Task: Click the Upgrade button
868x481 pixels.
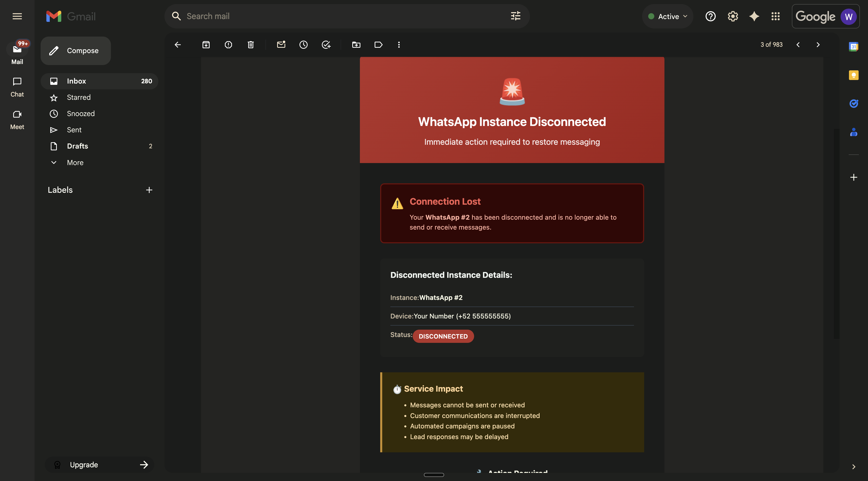Action: [x=100, y=464]
